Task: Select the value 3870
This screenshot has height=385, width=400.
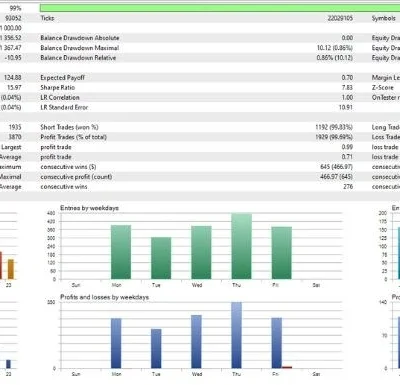Action: click(x=15, y=137)
